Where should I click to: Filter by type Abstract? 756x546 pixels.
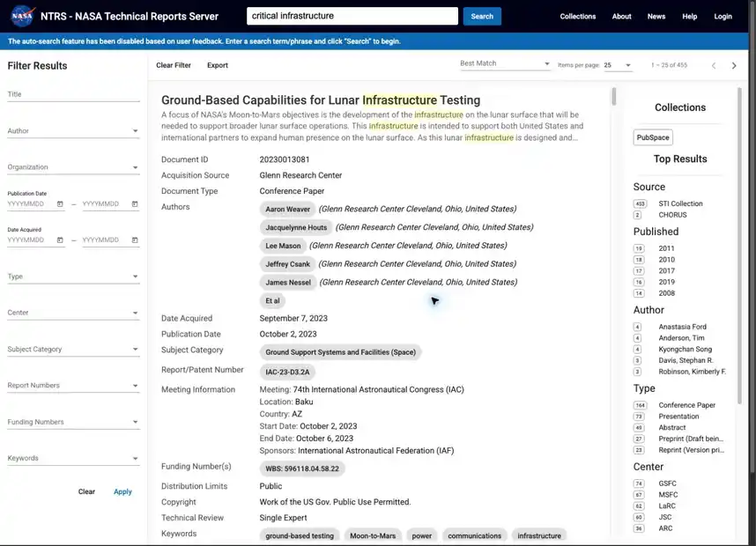[671, 427]
